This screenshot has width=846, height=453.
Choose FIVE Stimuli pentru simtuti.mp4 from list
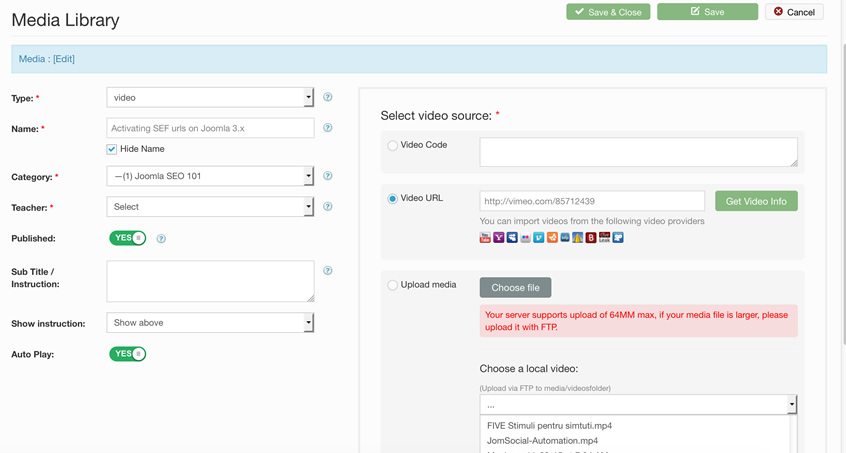[x=549, y=425]
